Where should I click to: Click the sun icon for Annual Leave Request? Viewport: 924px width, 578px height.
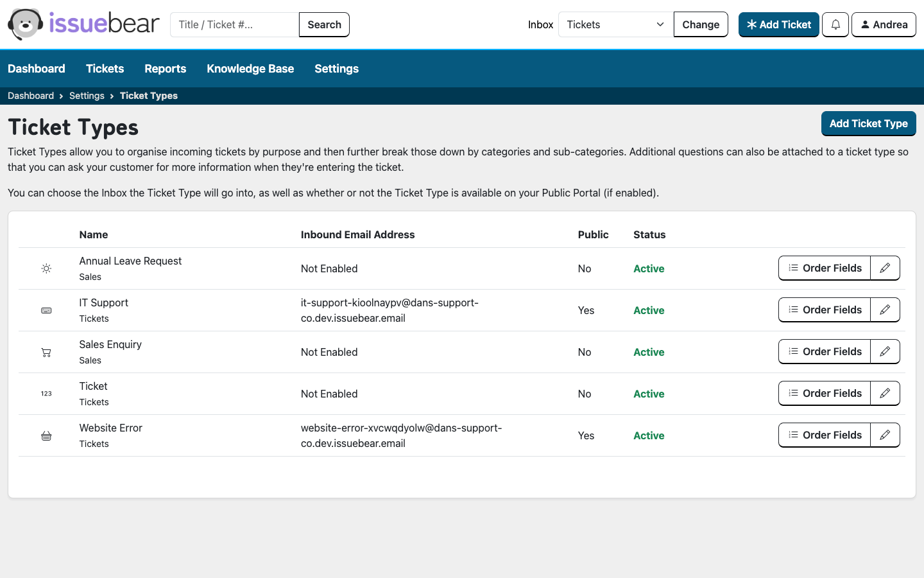[46, 268]
